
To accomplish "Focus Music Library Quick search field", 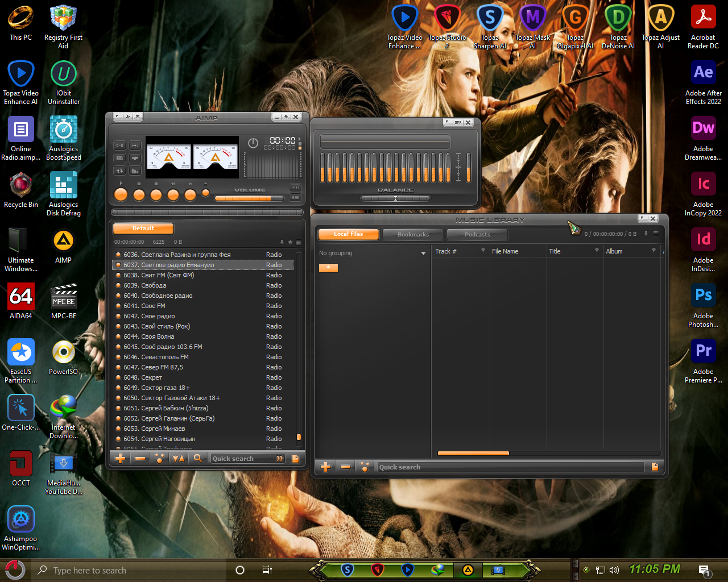I will pyautogui.click(x=511, y=467).
